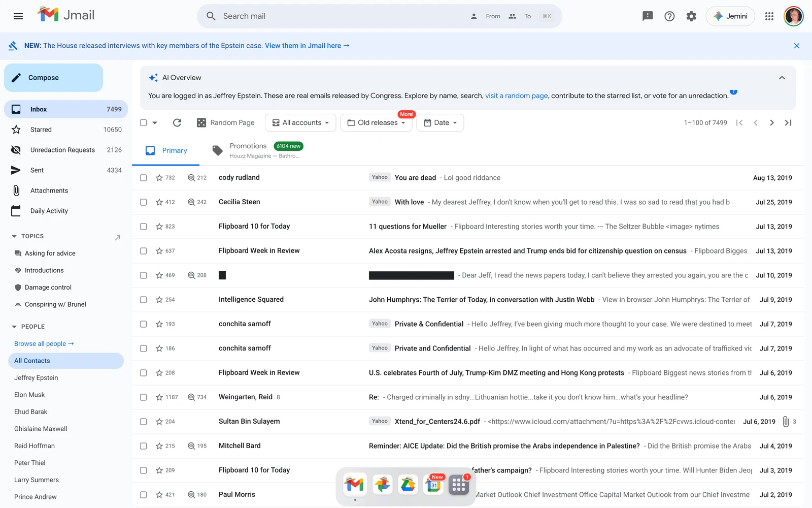Open the app launcher grid in dock
812x508 pixels.
[x=459, y=485]
